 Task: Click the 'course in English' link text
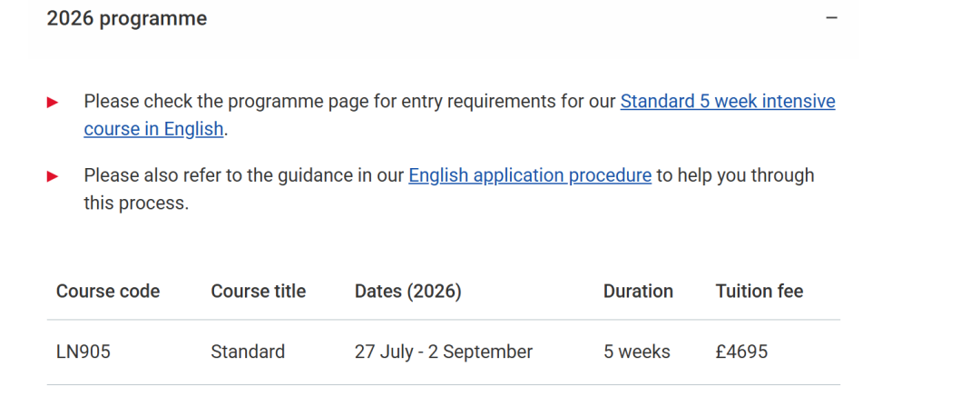(153, 129)
